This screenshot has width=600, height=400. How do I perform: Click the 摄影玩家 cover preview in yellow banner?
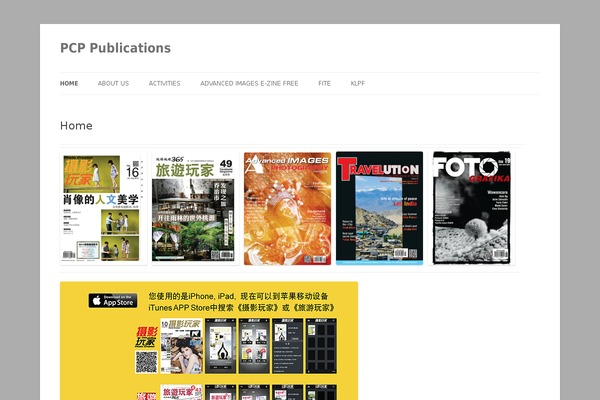coord(181,346)
